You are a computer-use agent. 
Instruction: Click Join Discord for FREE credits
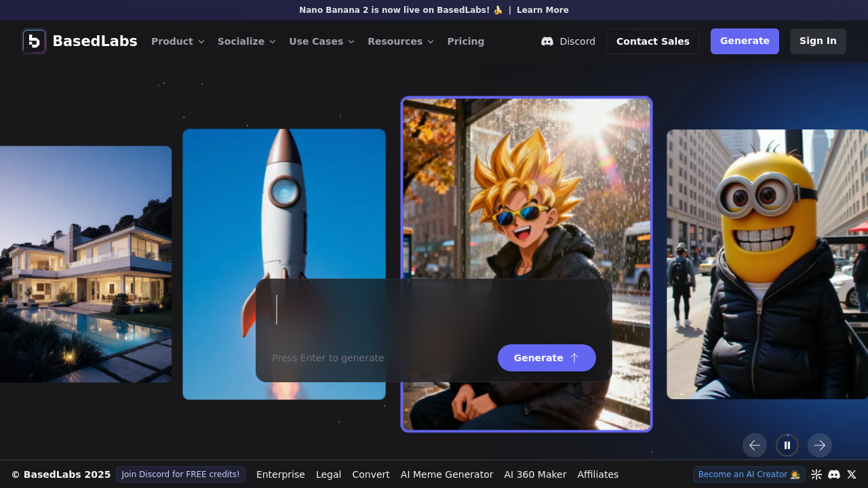pyautogui.click(x=180, y=474)
